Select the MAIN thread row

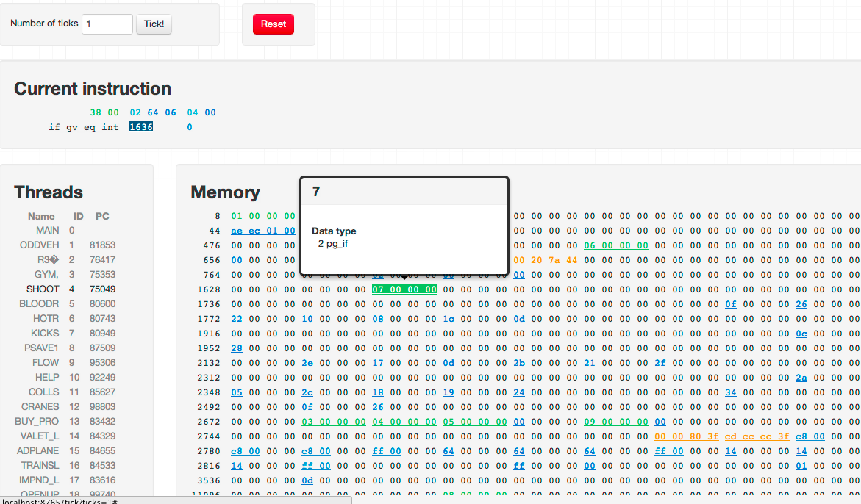click(65, 231)
